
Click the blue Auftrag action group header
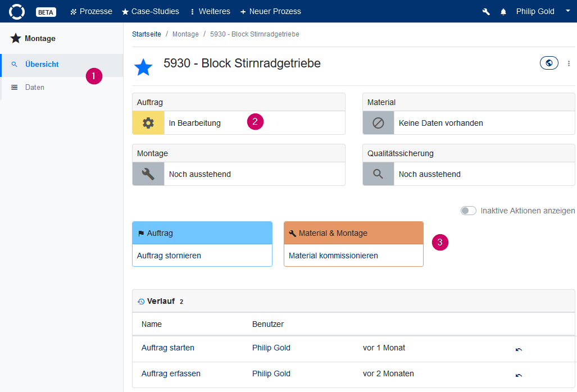pos(202,233)
